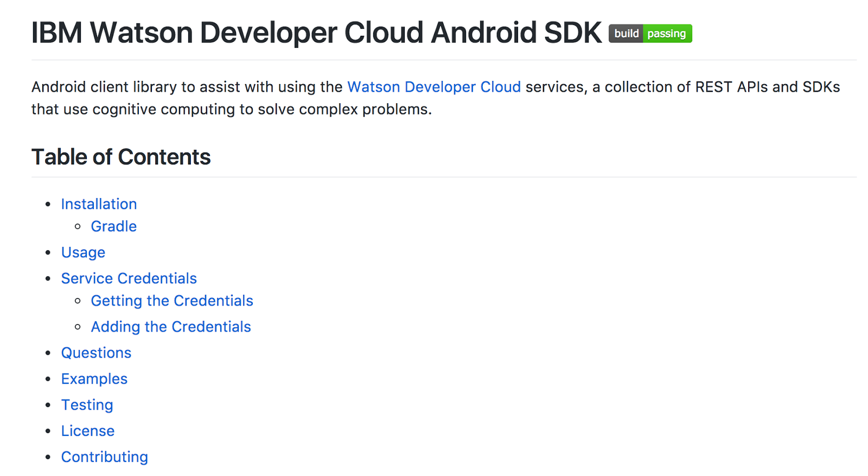The image size is (868, 476).
Task: Click the text 'that use cognitive computing to solve complex problems.'
Action: point(232,109)
